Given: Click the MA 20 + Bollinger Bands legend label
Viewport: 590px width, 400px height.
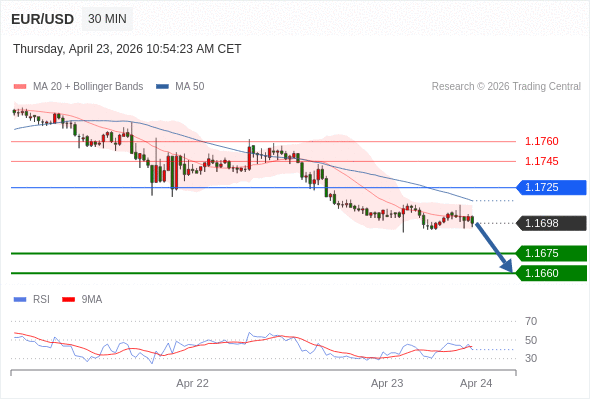Looking at the screenshot, I should (x=88, y=87).
